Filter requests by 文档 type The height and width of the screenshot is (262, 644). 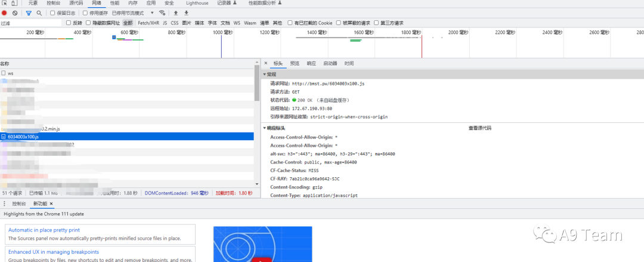coord(225,23)
